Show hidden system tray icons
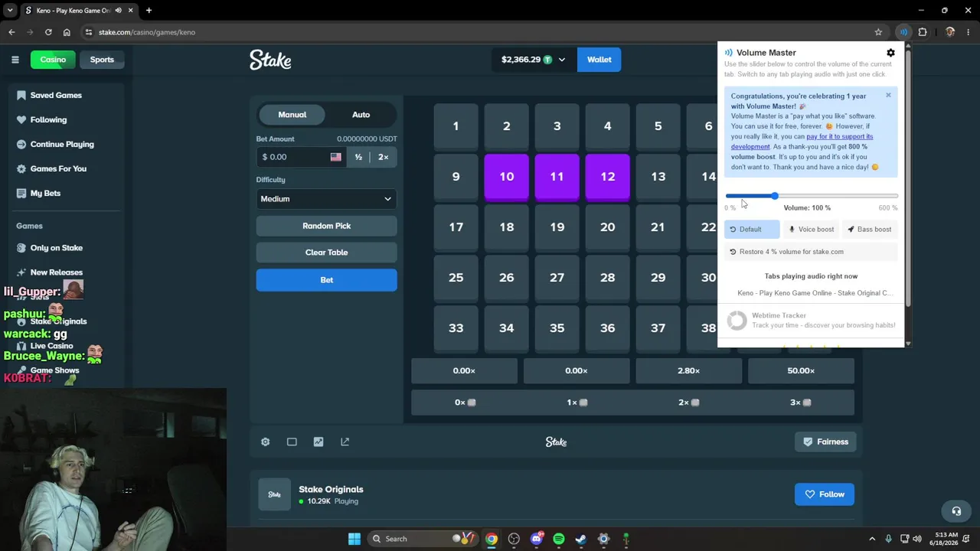Screen dimensions: 980x551 pyautogui.click(x=873, y=539)
